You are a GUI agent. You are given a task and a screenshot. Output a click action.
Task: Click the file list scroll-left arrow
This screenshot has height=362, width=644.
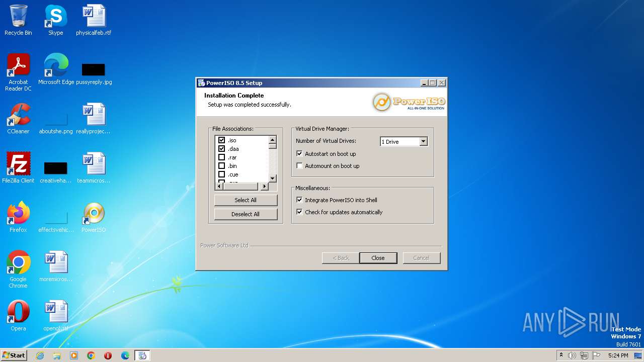click(219, 187)
